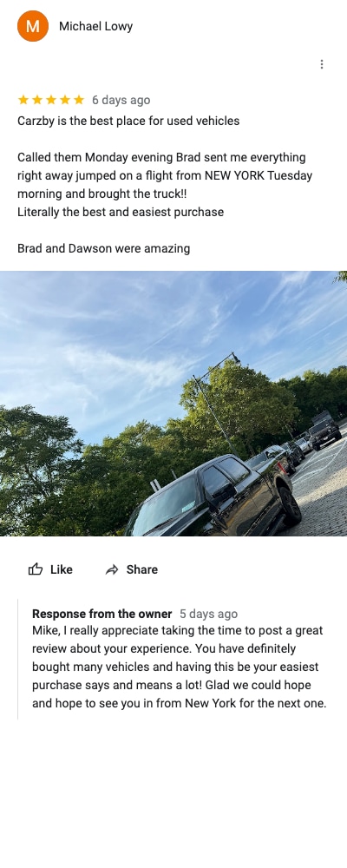Click the first yellow rating star
The height and width of the screenshot is (868, 347).
[x=23, y=100]
